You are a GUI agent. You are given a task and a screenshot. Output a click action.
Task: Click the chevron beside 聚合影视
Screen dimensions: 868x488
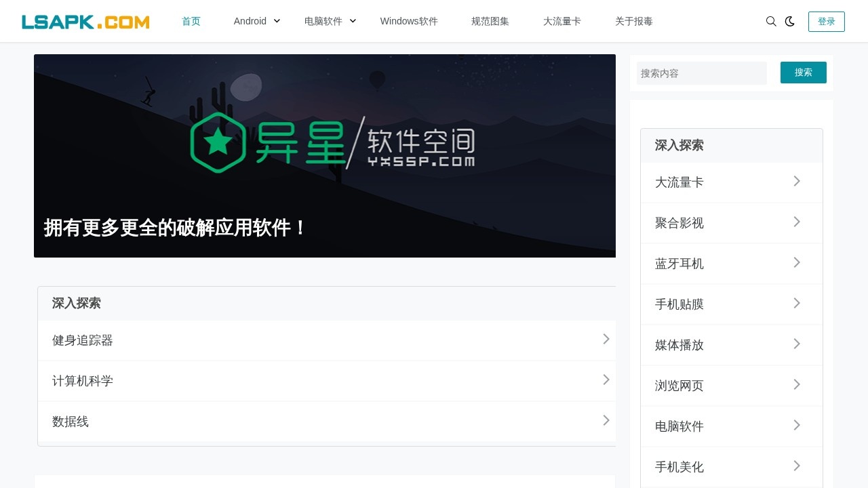click(x=797, y=222)
